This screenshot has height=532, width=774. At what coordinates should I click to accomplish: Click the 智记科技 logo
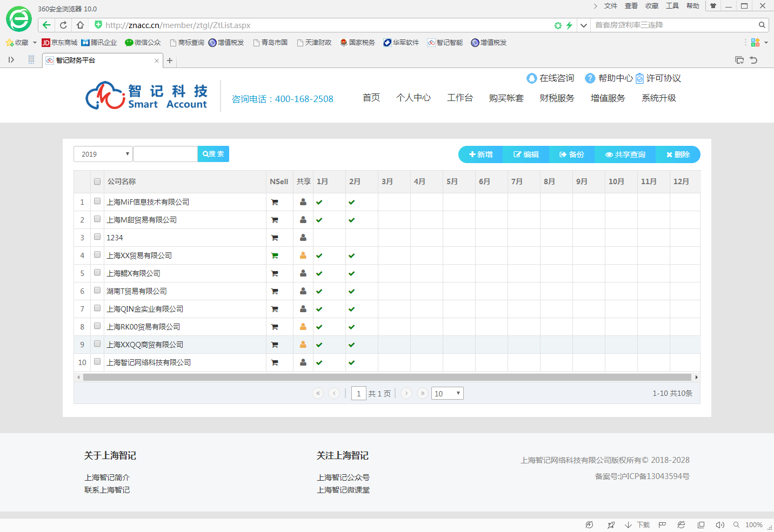click(145, 96)
